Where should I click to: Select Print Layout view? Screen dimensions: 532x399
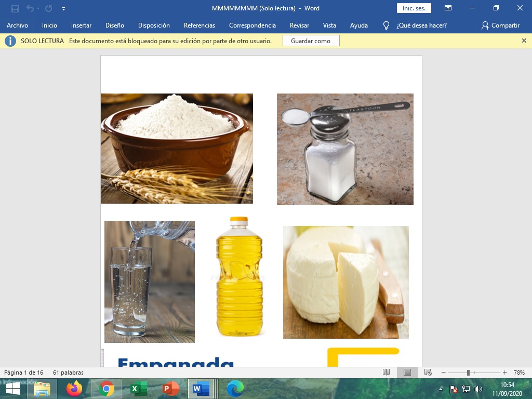(407, 373)
